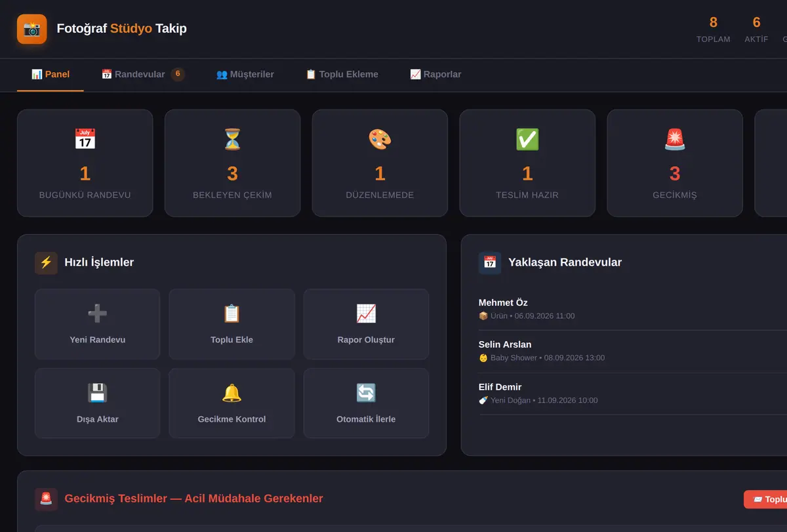Run the Gecikme Kontrol action
Viewport: 787px width, 532px height.
(232, 403)
